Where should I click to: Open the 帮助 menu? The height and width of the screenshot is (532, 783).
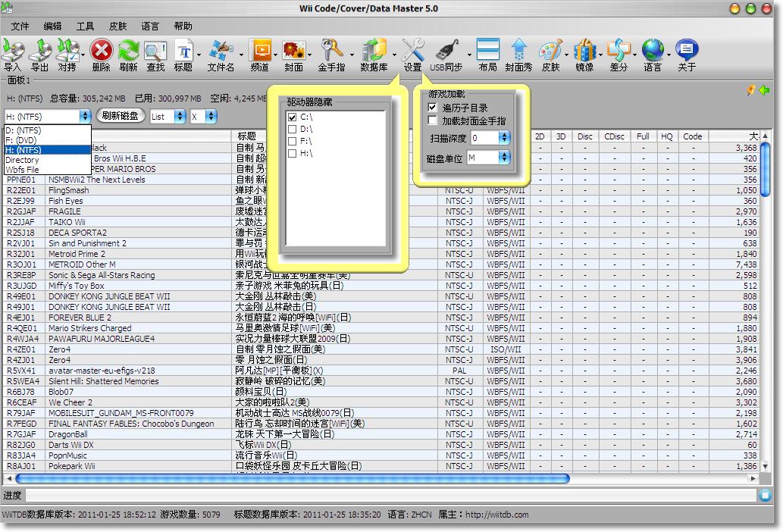click(183, 26)
